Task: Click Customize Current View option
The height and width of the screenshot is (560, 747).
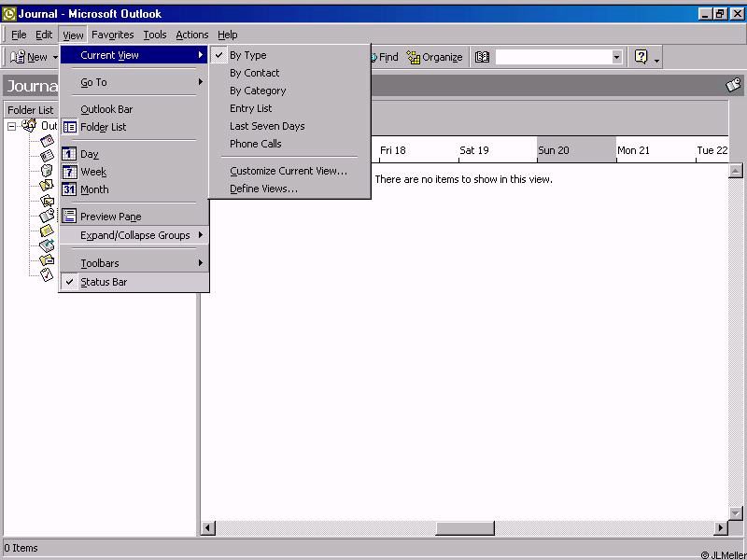Action: click(x=289, y=171)
